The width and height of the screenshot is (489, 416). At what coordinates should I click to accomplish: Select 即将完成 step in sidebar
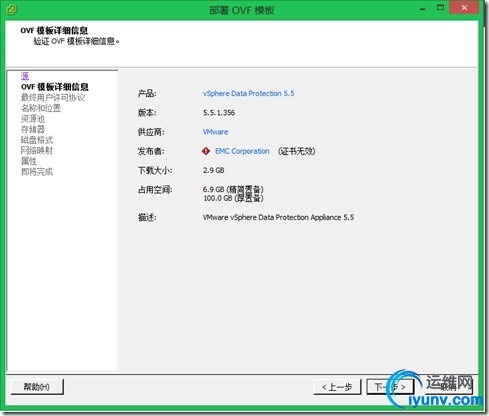pyautogui.click(x=37, y=172)
